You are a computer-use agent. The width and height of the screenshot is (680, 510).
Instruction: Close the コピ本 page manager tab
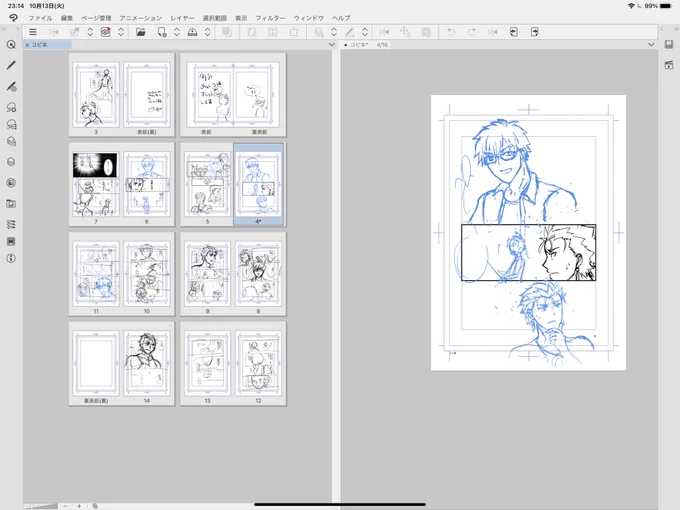point(27,45)
